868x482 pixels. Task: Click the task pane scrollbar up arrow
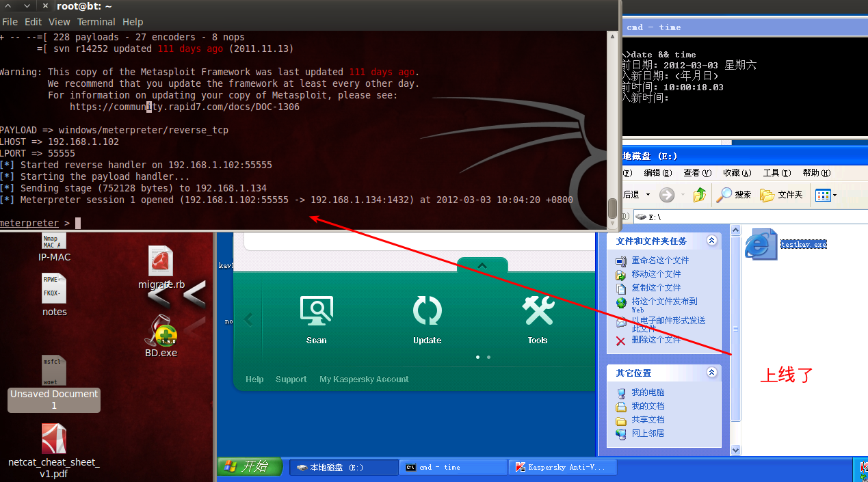point(736,231)
